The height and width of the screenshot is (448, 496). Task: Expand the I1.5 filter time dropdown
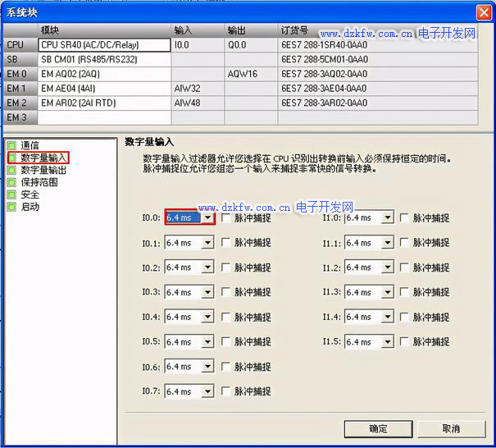pos(387,342)
